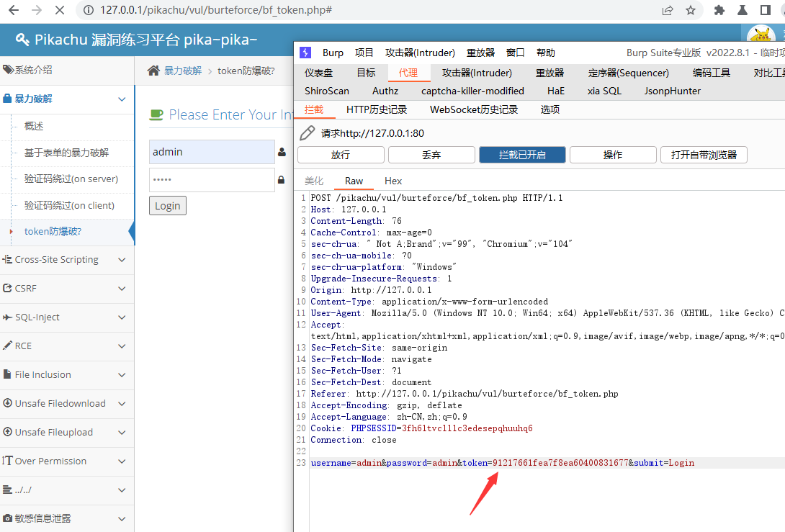The width and height of the screenshot is (785, 532).
Task: Open the captcha-killer-modified extension tab
Action: [472, 91]
